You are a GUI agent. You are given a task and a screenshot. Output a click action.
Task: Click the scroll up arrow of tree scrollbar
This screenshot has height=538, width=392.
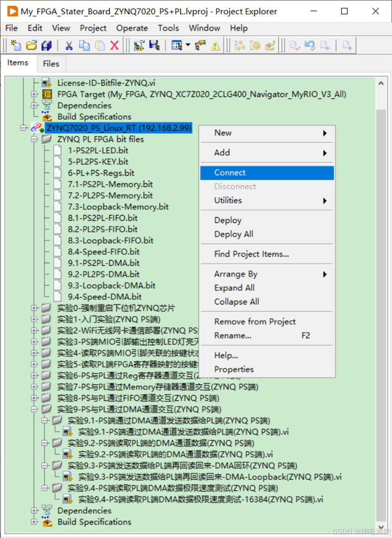[381, 84]
